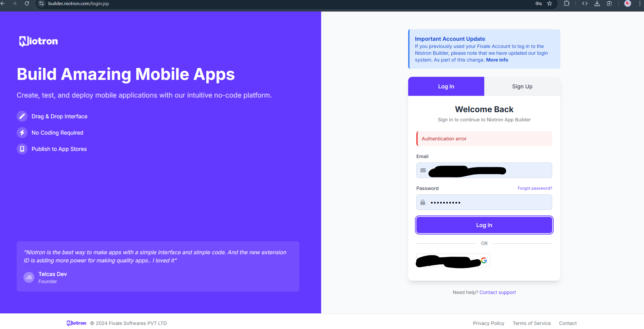Focus the Password input field
The width and height of the screenshot is (644, 329).
coord(489,203)
